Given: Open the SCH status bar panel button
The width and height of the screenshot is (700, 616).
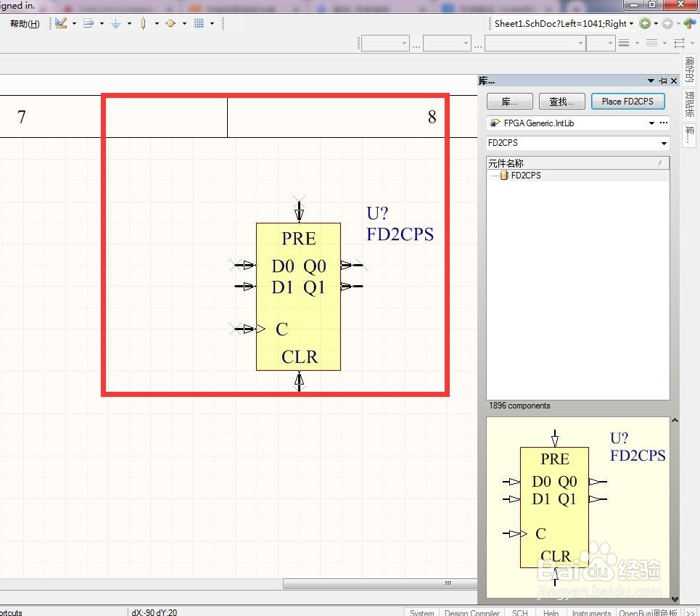Looking at the screenshot, I should pos(519,612).
